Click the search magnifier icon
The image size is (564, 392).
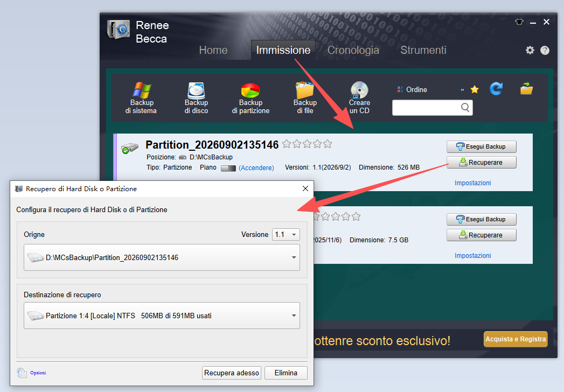coord(465,108)
